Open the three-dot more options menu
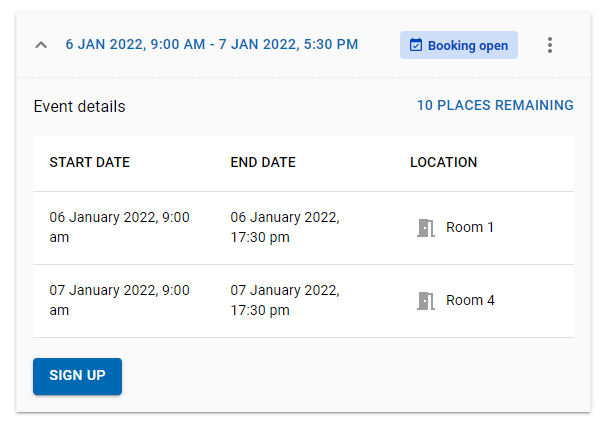Viewport: 602px width, 421px height. click(550, 45)
